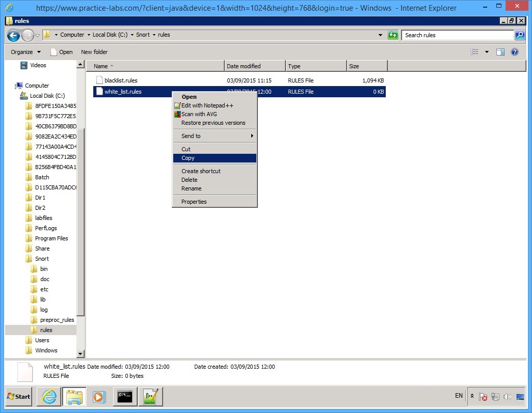This screenshot has height=413, width=532.
Task: Navigate back with the Back button
Action: coord(14,35)
